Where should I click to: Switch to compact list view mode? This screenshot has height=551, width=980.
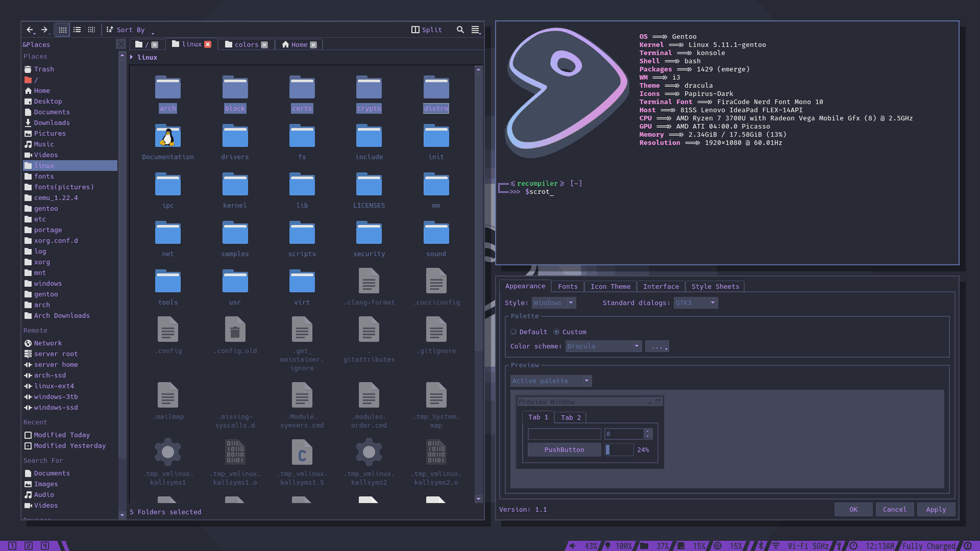pos(77,30)
